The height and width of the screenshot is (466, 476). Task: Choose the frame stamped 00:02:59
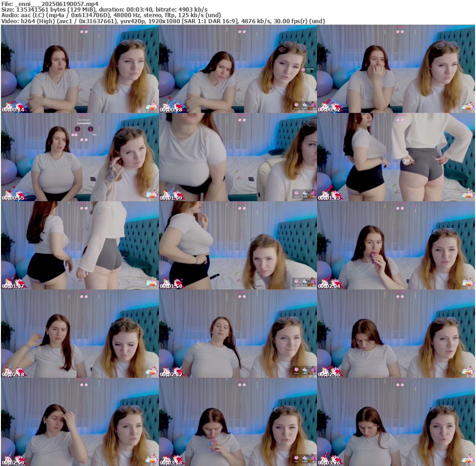click(x=80, y=422)
